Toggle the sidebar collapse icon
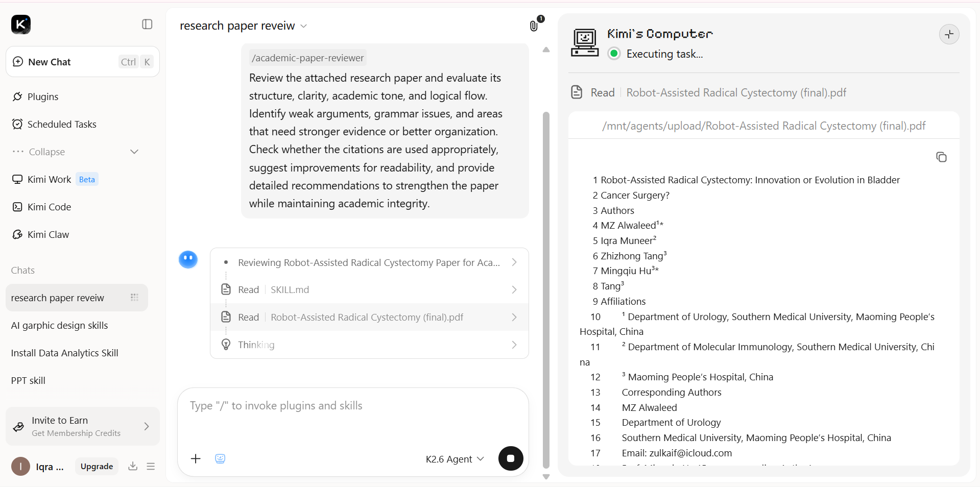Screen dimensions: 980x487 pyautogui.click(x=147, y=24)
